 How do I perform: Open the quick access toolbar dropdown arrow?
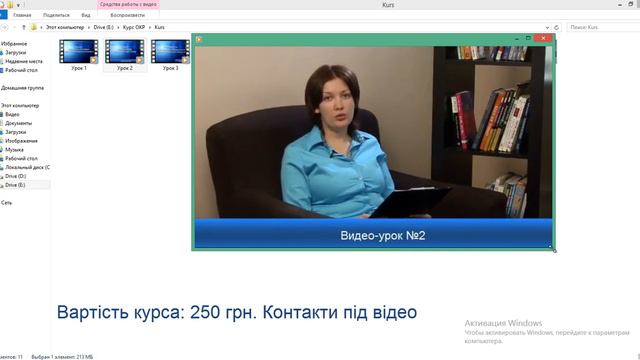tap(18, 5)
